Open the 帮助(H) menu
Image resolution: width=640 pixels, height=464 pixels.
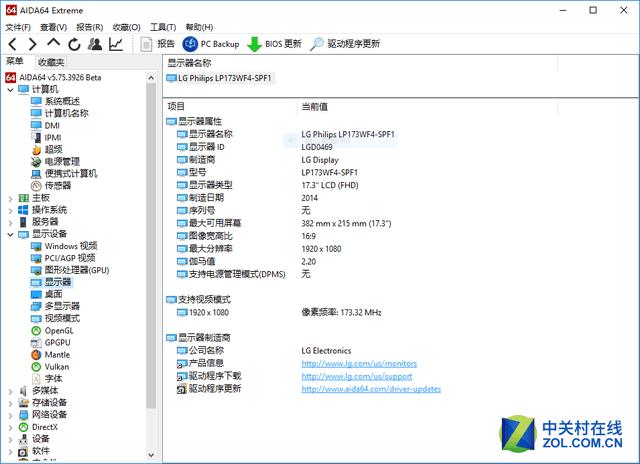point(199,27)
